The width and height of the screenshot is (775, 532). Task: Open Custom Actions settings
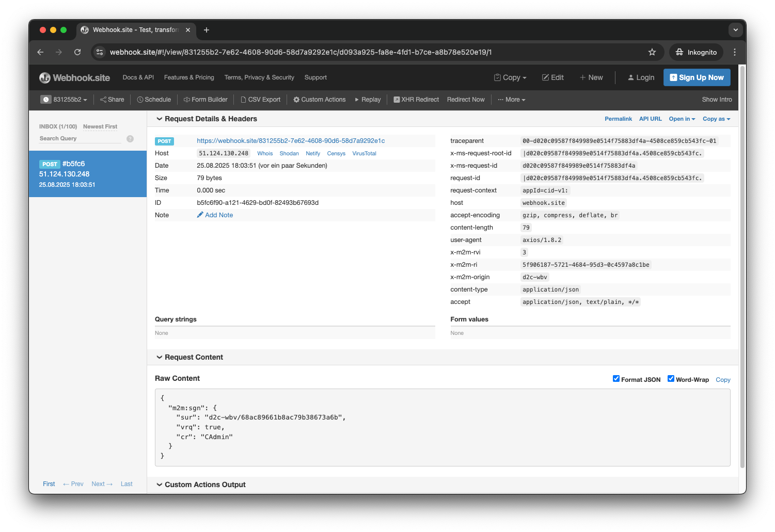pos(319,99)
